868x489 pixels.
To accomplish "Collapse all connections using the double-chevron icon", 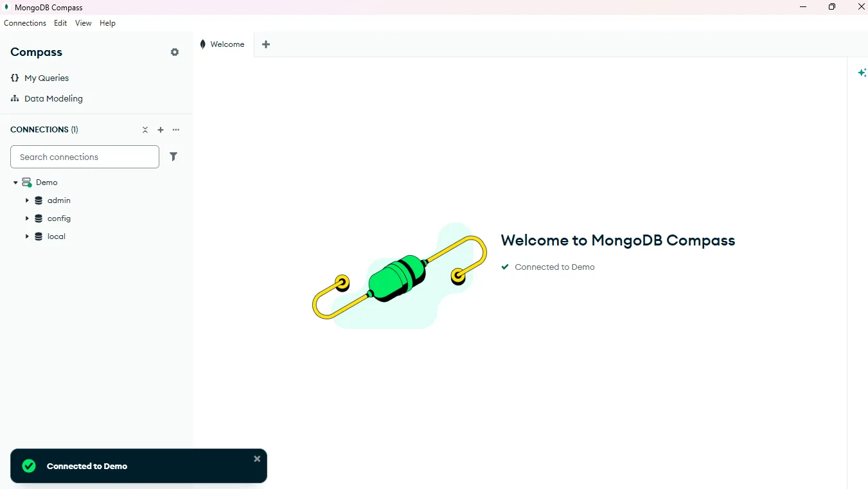I will (145, 130).
